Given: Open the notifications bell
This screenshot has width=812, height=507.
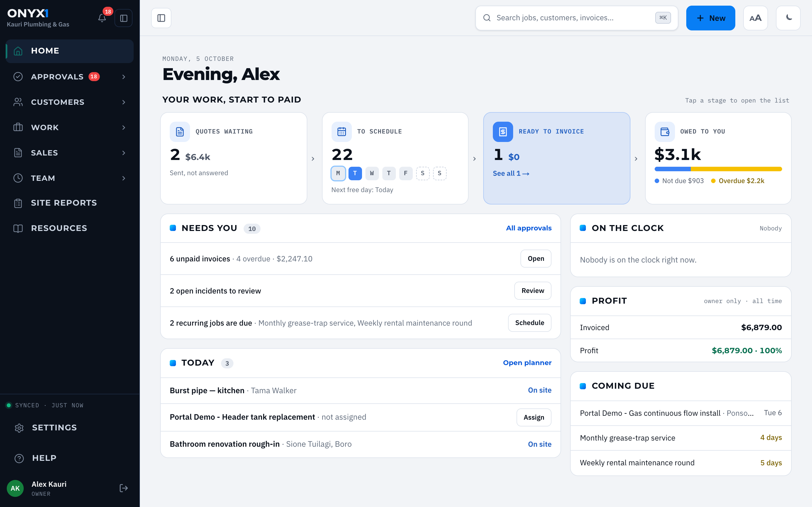Looking at the screenshot, I should coord(102,18).
